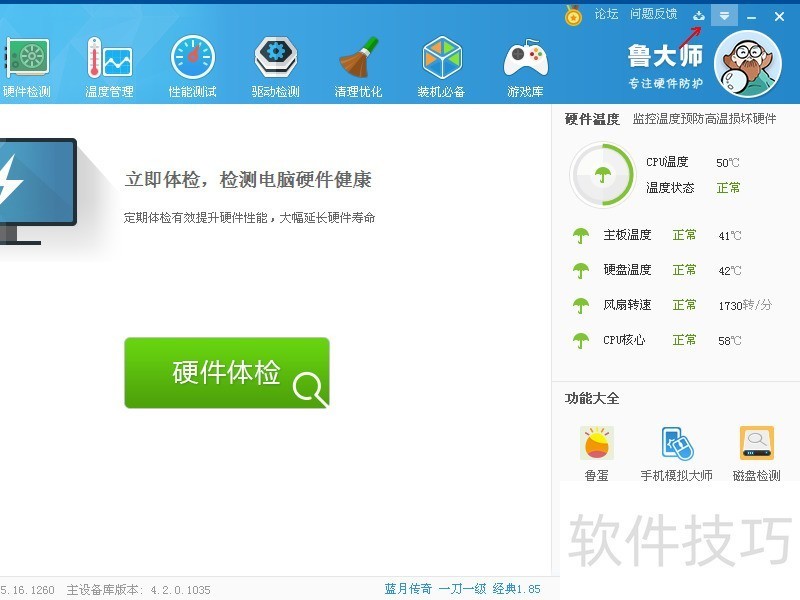Screen dimensions: 800x600
Task: Click the 主板温度 umbrella icon
Action: (x=581, y=235)
